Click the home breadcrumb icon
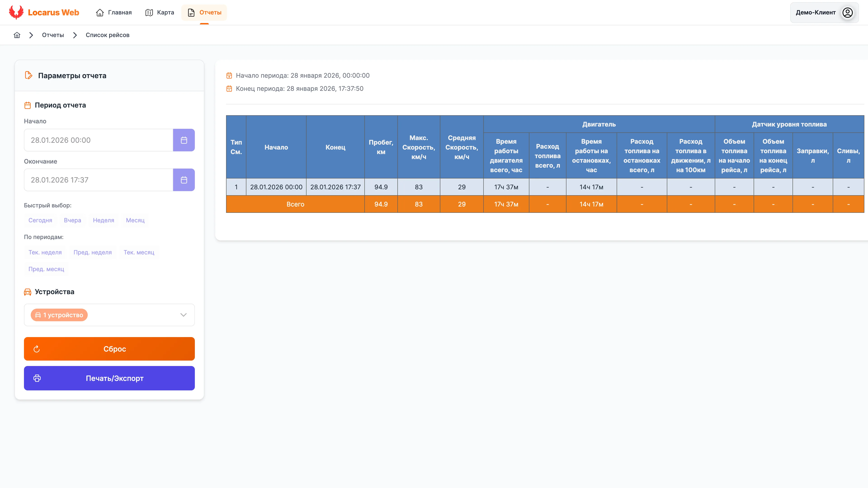The image size is (868, 488). click(17, 35)
